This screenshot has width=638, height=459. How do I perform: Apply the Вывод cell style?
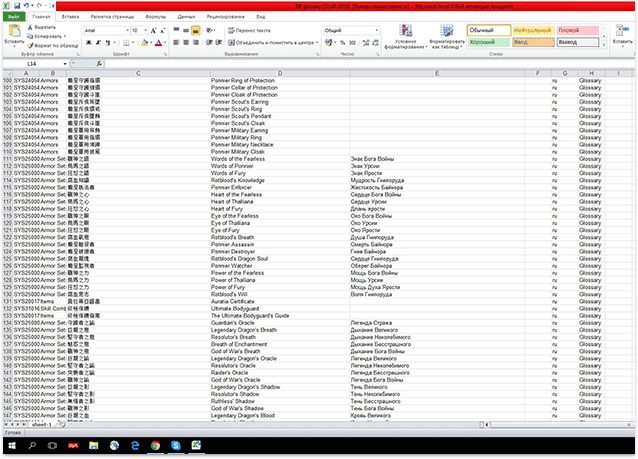tap(578, 42)
